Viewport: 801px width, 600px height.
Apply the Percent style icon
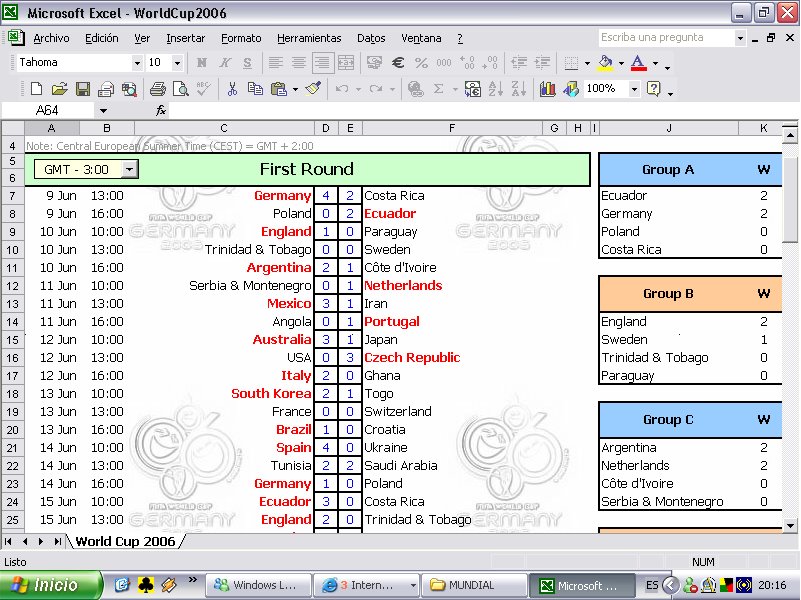click(421, 63)
